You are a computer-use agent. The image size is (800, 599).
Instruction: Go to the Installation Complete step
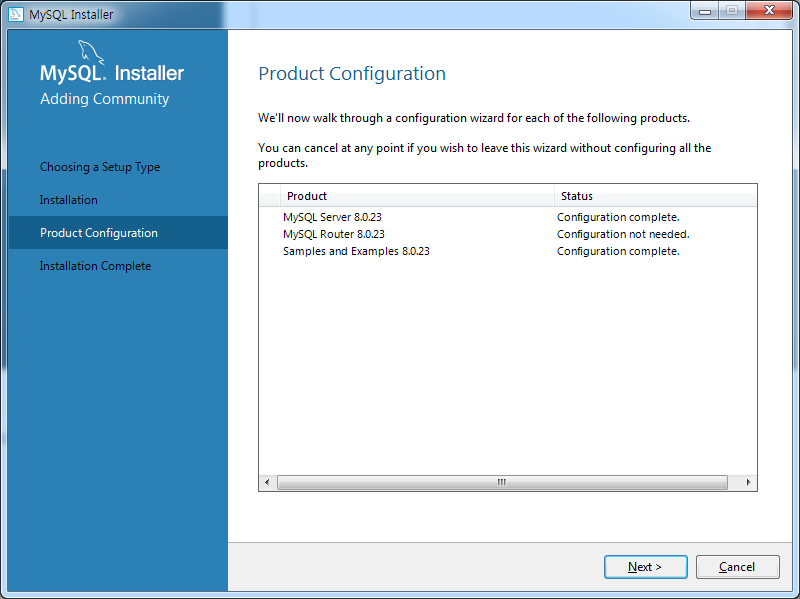point(95,266)
